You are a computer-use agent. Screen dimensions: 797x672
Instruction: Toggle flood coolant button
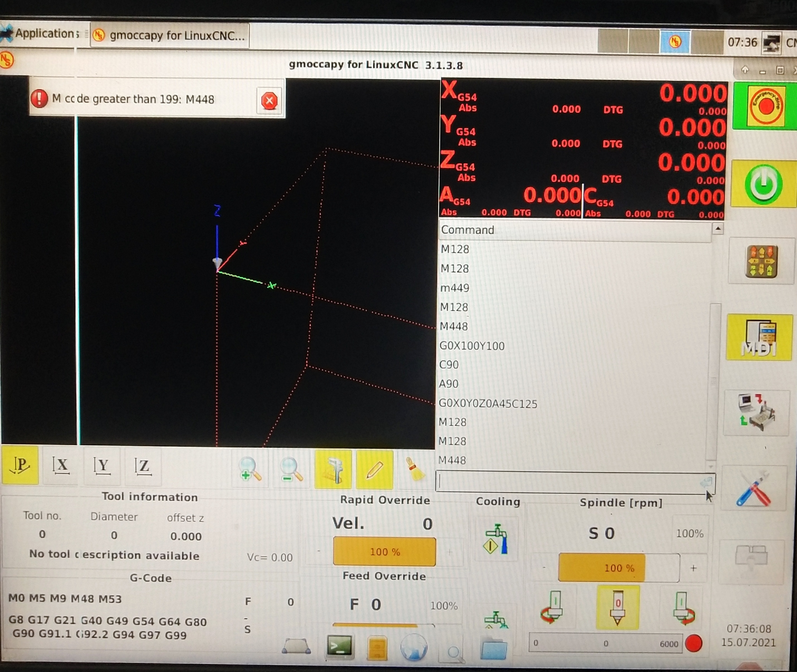[x=496, y=539]
